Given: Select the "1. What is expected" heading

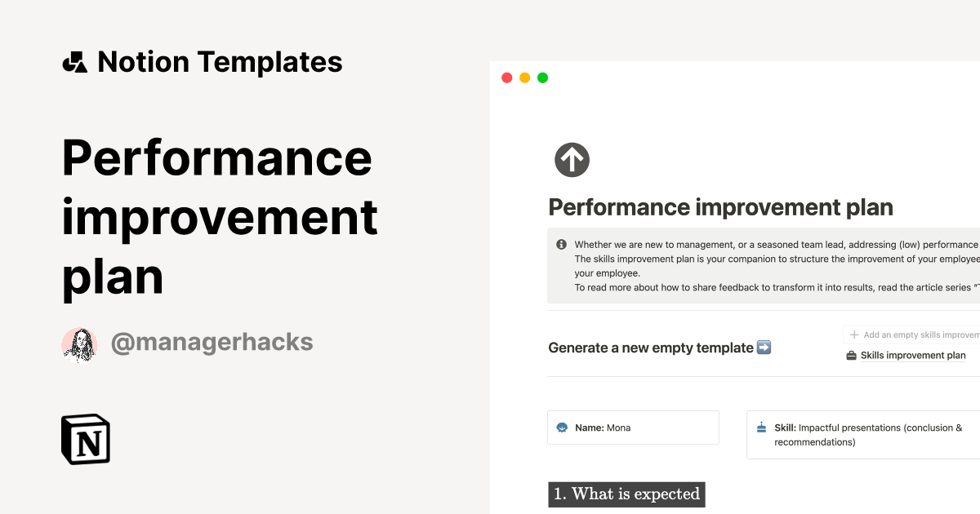Looking at the screenshot, I should point(626,494).
